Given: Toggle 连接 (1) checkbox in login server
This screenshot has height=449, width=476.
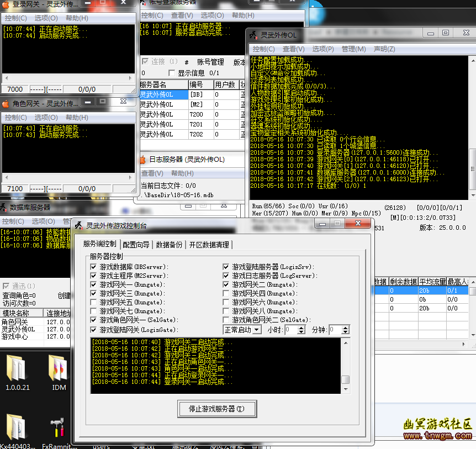Looking at the screenshot, I should [145, 62].
